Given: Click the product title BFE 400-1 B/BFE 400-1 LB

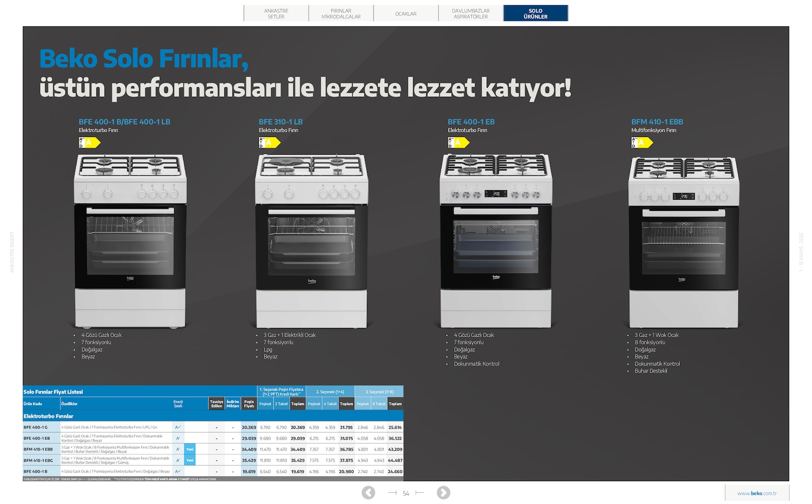Looking at the screenshot, I should tap(124, 122).
